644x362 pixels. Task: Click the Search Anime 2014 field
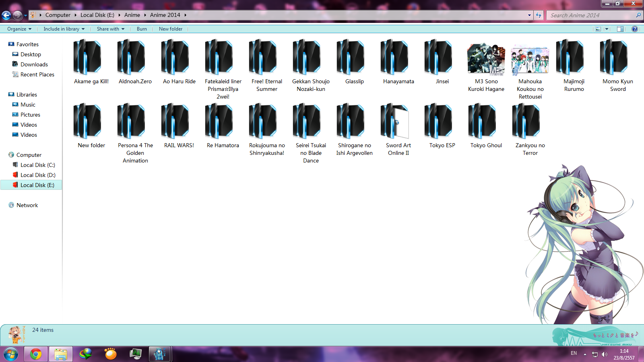(x=594, y=15)
